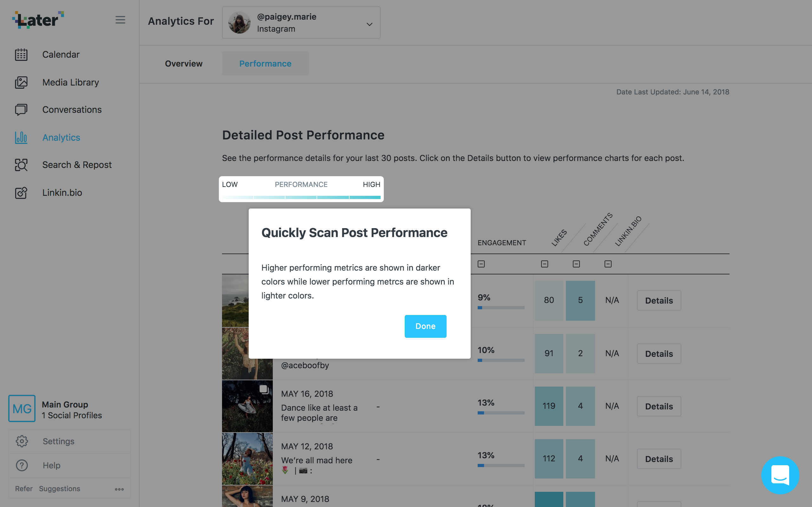The width and height of the screenshot is (812, 507).
Task: Click the May 12 poppy field post thumbnail
Action: click(247, 459)
